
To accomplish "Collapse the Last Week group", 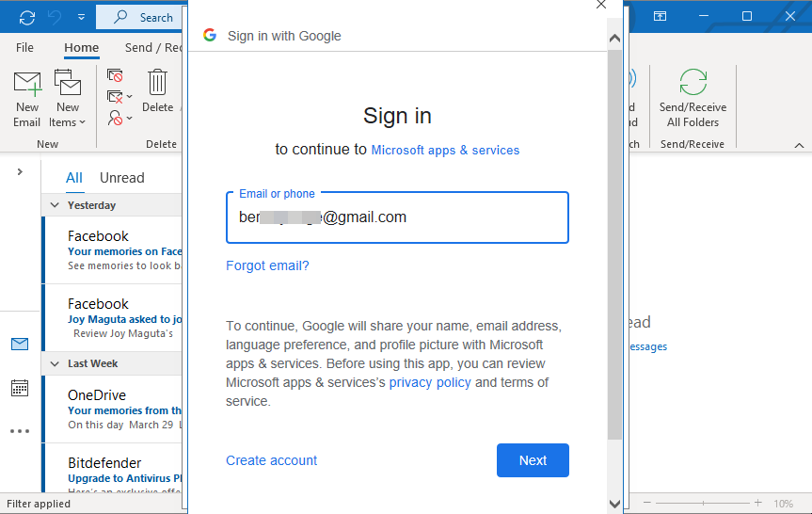I will (55, 363).
